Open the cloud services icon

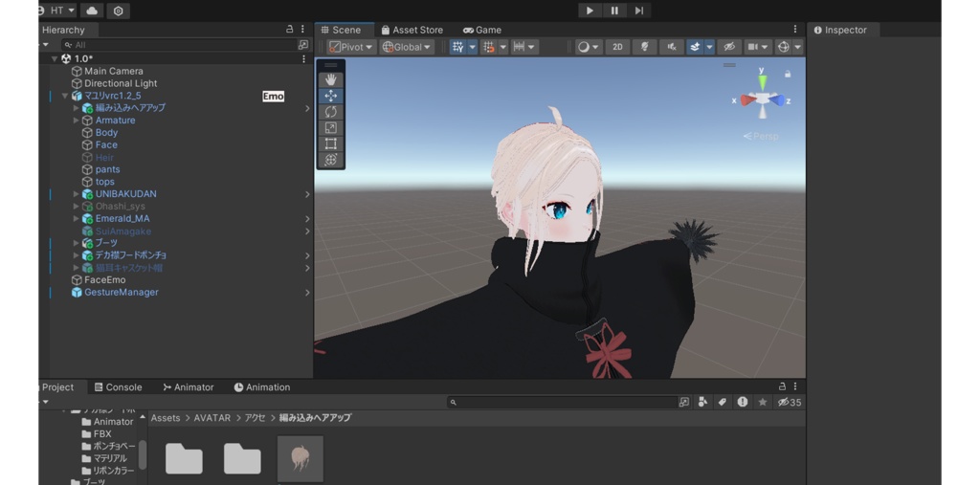point(92,11)
